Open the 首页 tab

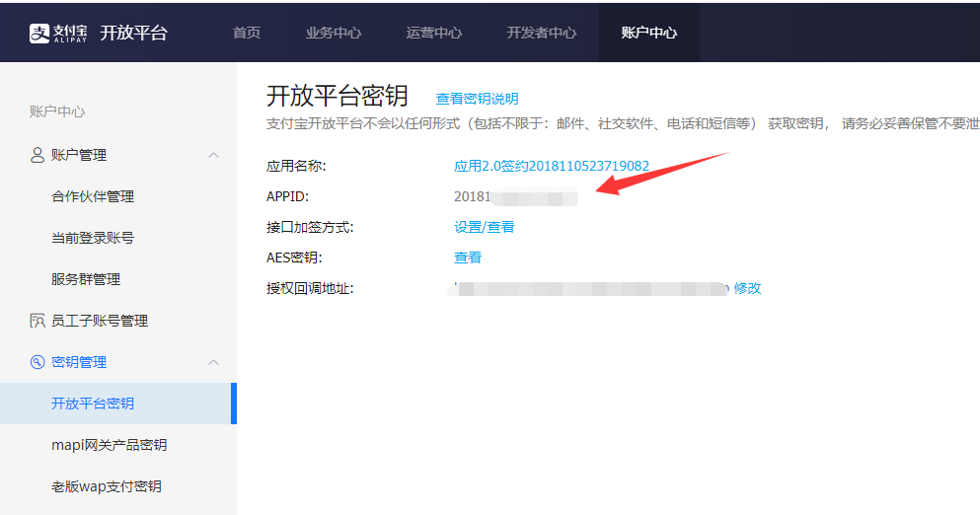(247, 33)
